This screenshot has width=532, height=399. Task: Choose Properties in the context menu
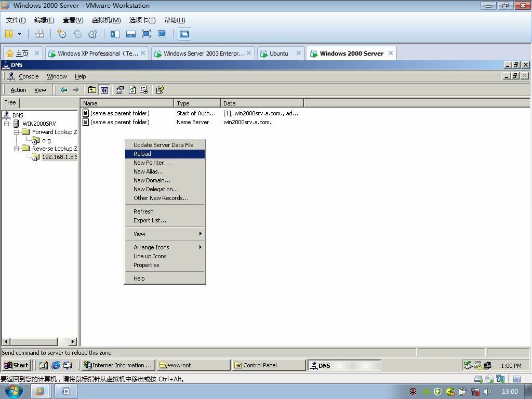[165, 265]
